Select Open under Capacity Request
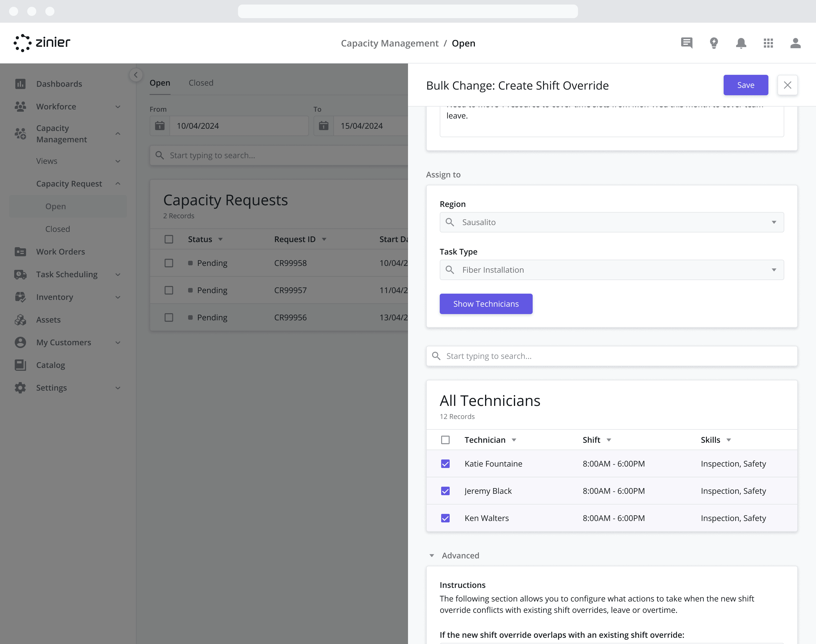This screenshot has width=816, height=644. pyautogui.click(x=68, y=206)
